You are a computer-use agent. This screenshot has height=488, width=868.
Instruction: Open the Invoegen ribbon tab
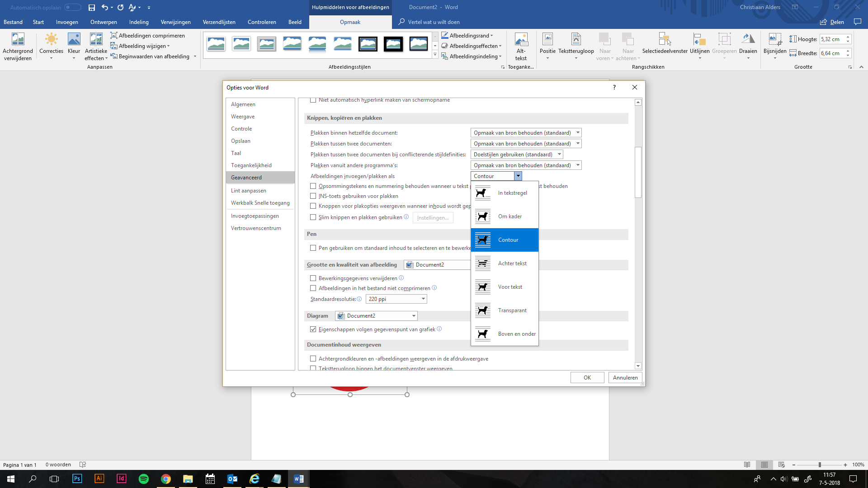point(67,22)
